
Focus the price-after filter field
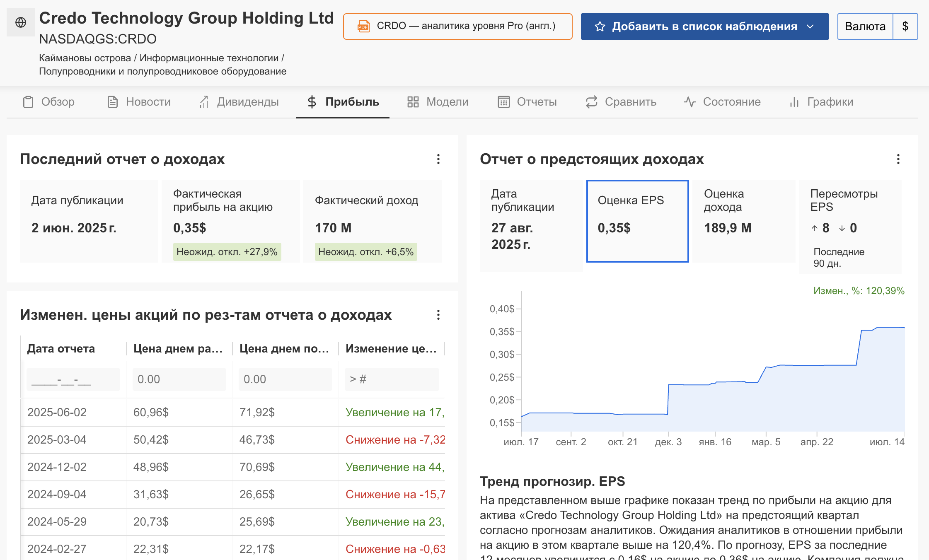(285, 379)
